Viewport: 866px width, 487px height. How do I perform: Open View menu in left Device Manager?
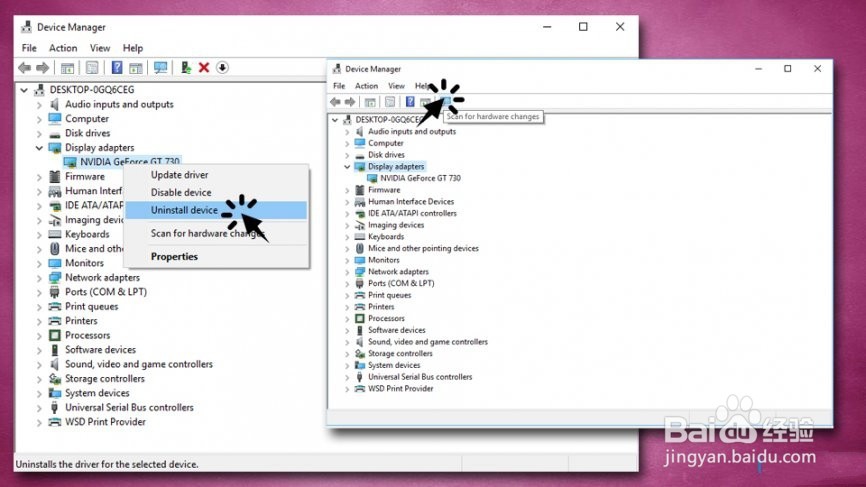click(100, 48)
